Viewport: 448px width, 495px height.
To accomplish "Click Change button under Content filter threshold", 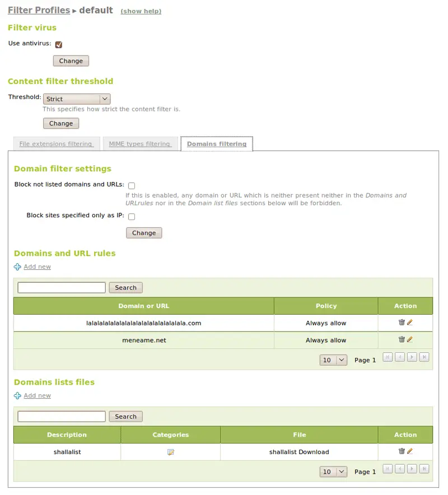I will click(61, 123).
